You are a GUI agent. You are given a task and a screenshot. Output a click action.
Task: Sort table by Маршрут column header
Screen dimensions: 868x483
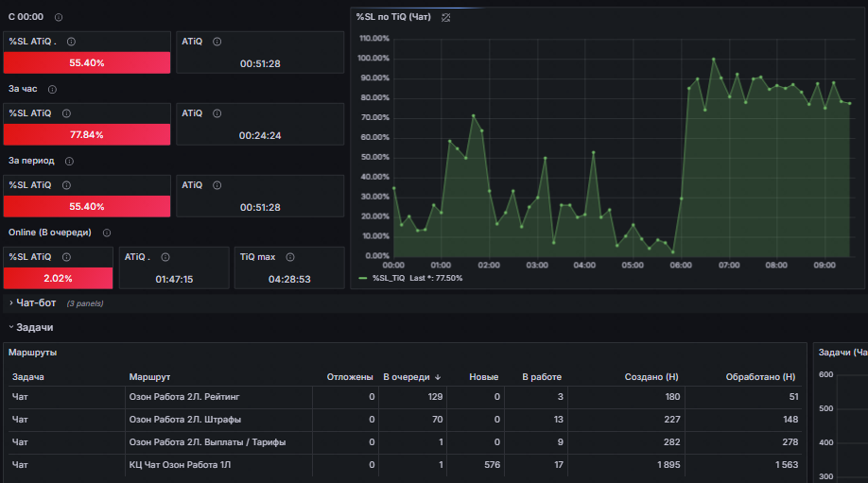(x=149, y=377)
